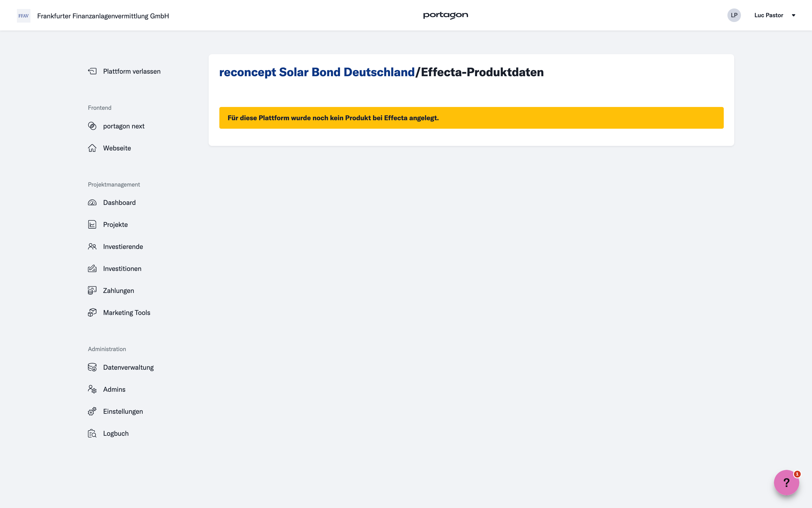Click the Admins user-gear icon
The height and width of the screenshot is (508, 812).
[x=92, y=389]
